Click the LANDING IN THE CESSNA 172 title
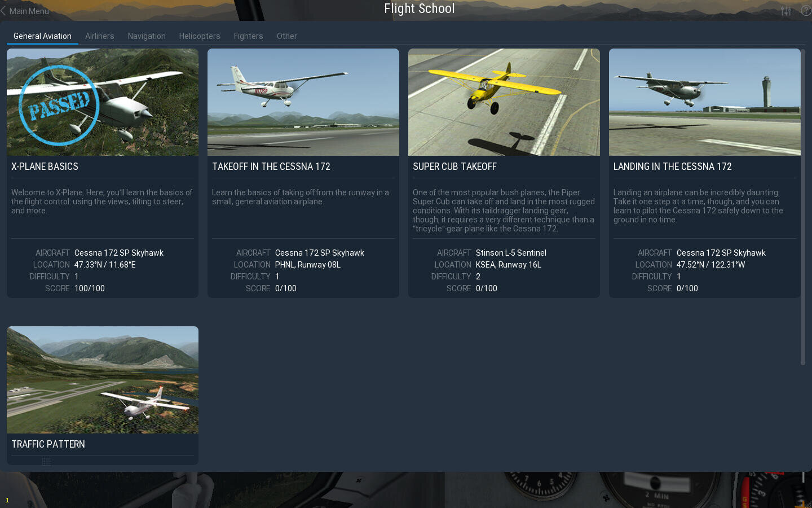Image resolution: width=812 pixels, height=508 pixels. 672,167
